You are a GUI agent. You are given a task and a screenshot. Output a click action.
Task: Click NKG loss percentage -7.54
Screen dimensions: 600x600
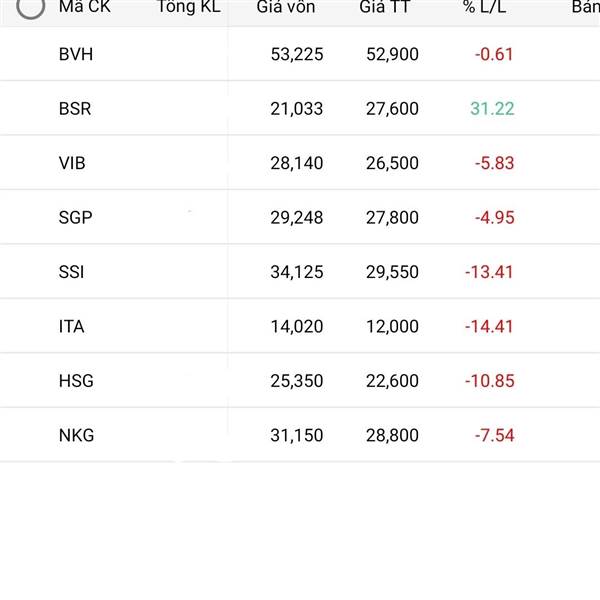pos(494,435)
